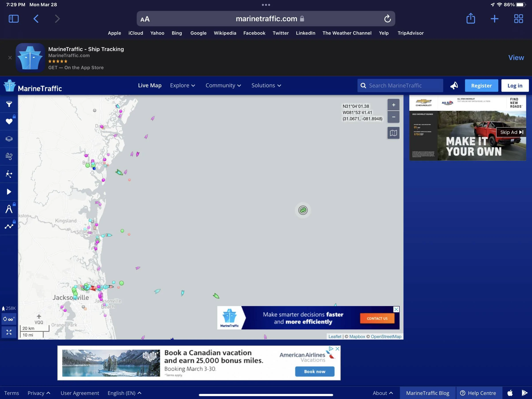This screenshot has width=532, height=399.
Task: Expand the Solutions dropdown menu
Action: pos(266,85)
